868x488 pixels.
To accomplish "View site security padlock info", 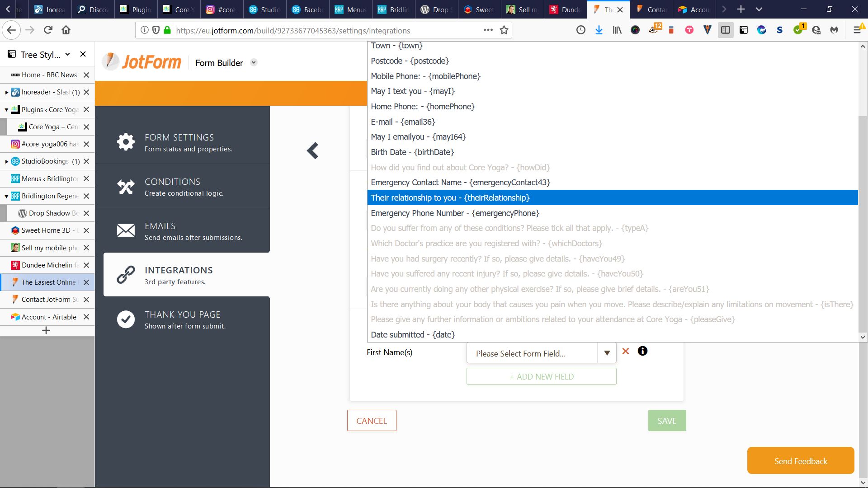I will click(167, 30).
